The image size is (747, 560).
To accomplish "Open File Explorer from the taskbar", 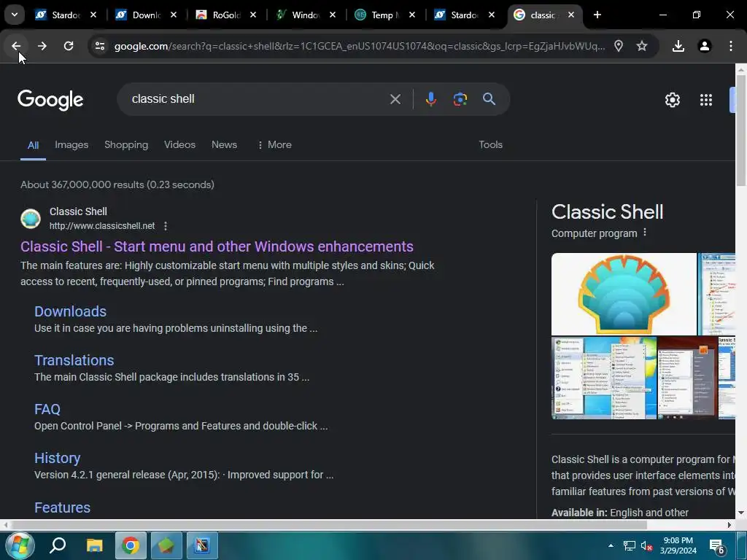I will (x=94, y=545).
